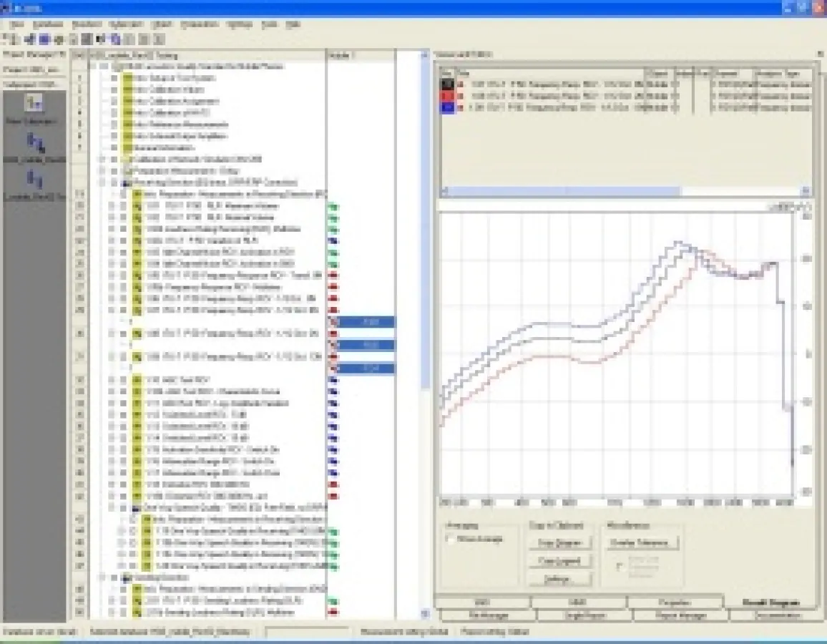Expand the Sending Direction tree node
827x644 pixels.
tap(102, 577)
